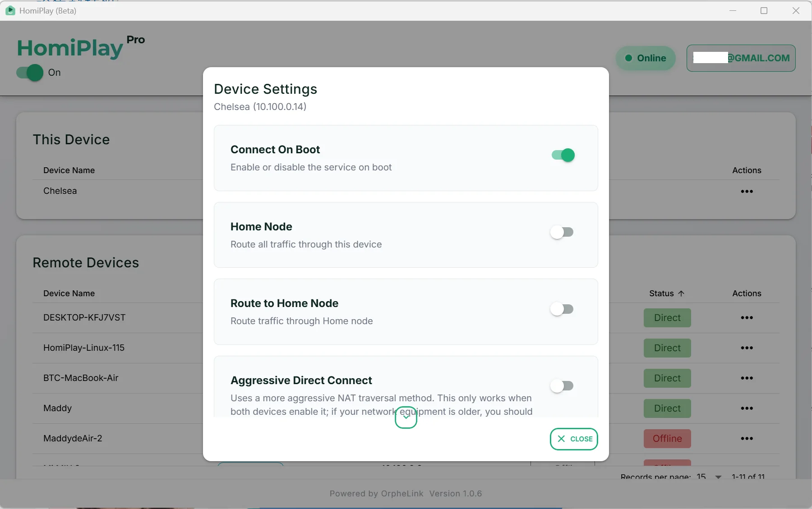Select the BTC-MacBook-Air device name
812x509 pixels.
[81, 378]
